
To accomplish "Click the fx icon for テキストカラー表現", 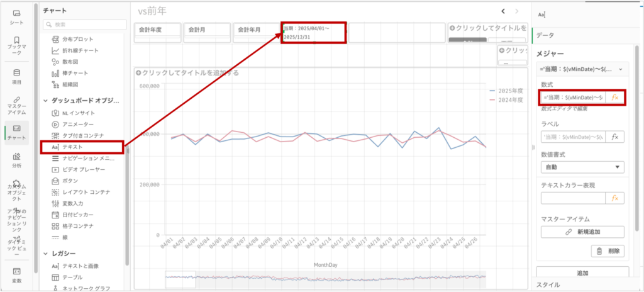I will [x=615, y=198].
